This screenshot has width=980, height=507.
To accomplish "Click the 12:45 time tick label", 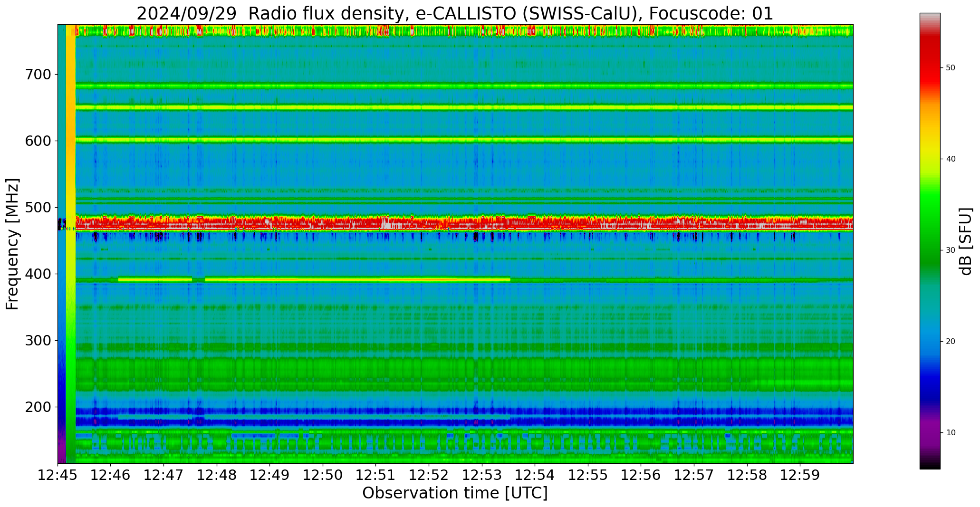I will (x=58, y=475).
